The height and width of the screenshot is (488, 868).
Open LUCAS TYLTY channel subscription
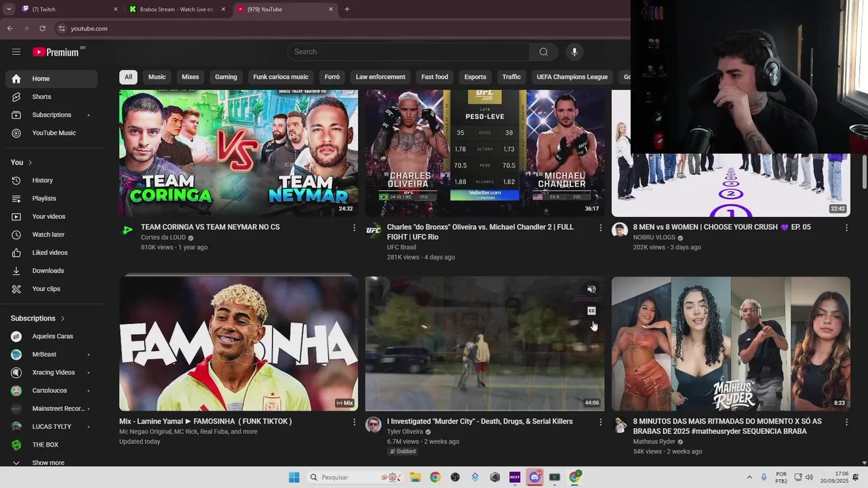pos(52,426)
